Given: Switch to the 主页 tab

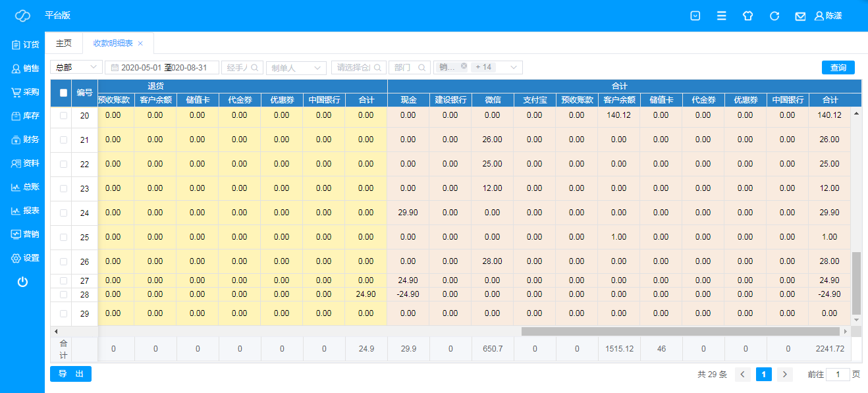Looking at the screenshot, I should pyautogui.click(x=64, y=43).
